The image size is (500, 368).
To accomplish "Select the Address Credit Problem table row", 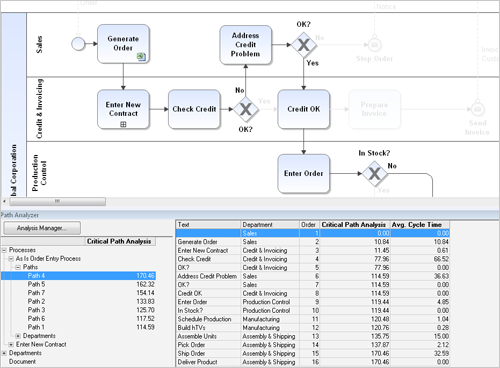I will tap(313, 276).
